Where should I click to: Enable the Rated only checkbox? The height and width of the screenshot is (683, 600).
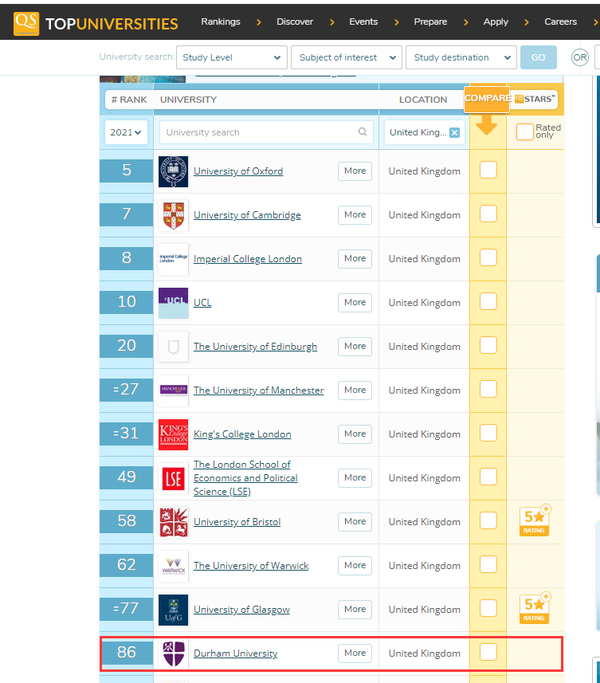pyautogui.click(x=525, y=132)
